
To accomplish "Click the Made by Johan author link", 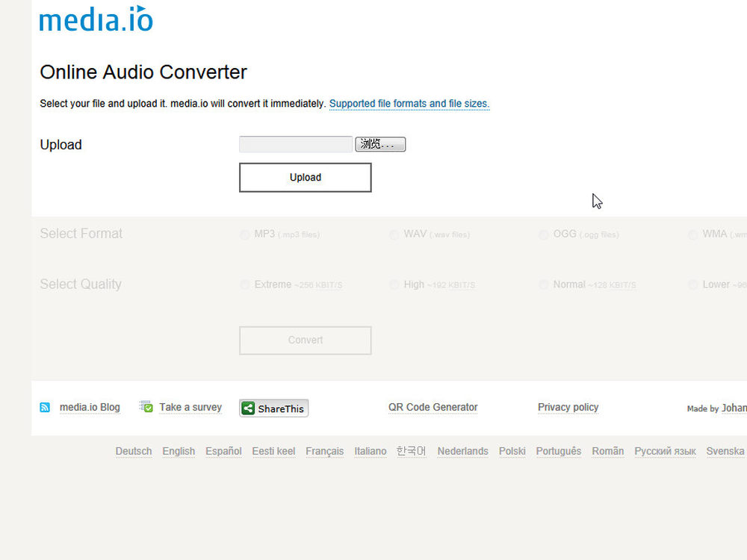I will (734, 408).
